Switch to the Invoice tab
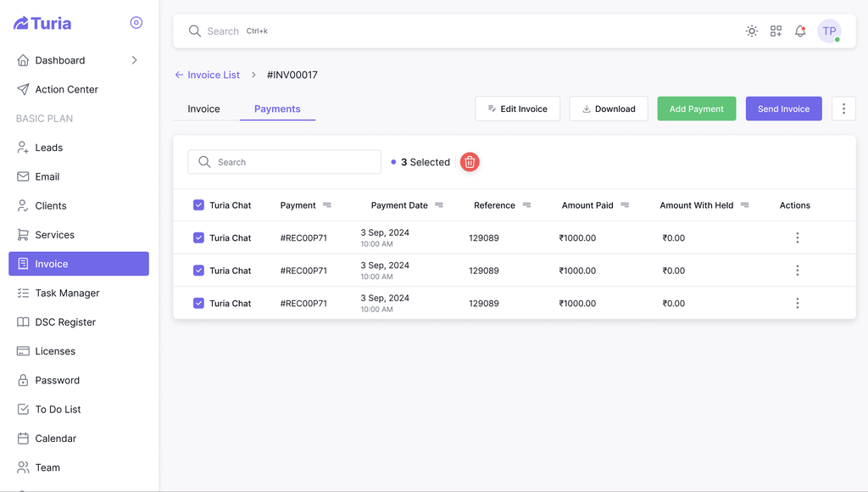 point(203,109)
